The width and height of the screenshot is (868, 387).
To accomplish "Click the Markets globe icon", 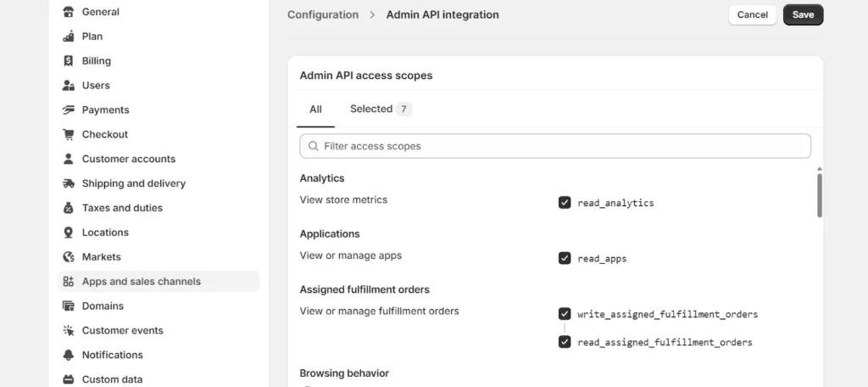I will coord(69,257).
